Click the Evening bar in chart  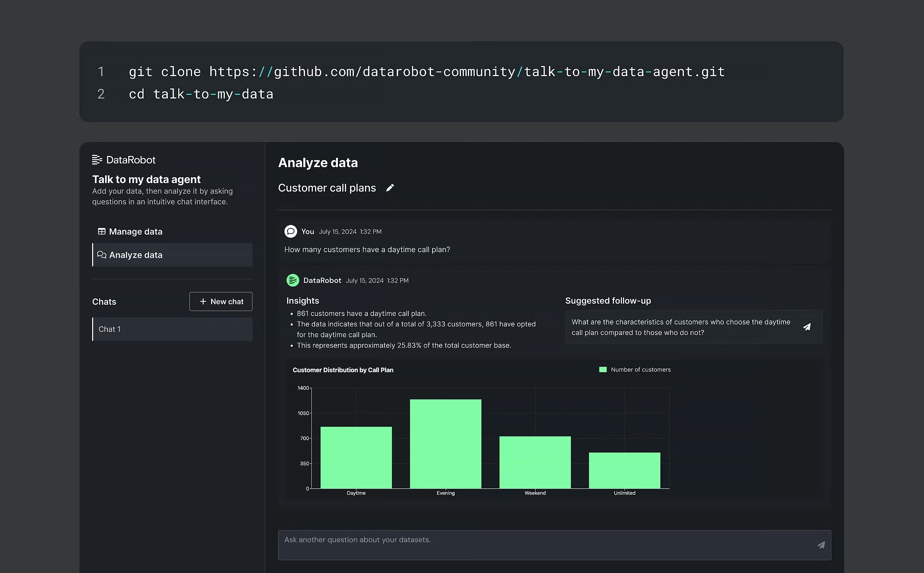445,444
